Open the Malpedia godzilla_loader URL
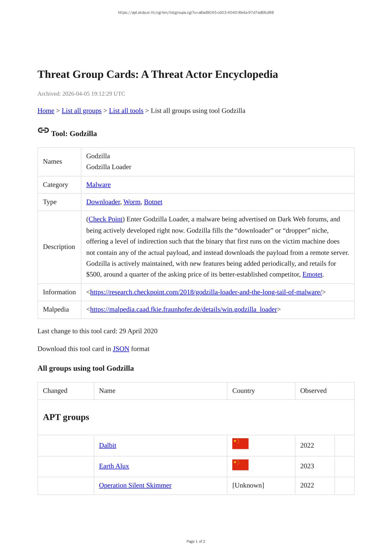The height and width of the screenshot is (554, 392). pyautogui.click(x=183, y=309)
